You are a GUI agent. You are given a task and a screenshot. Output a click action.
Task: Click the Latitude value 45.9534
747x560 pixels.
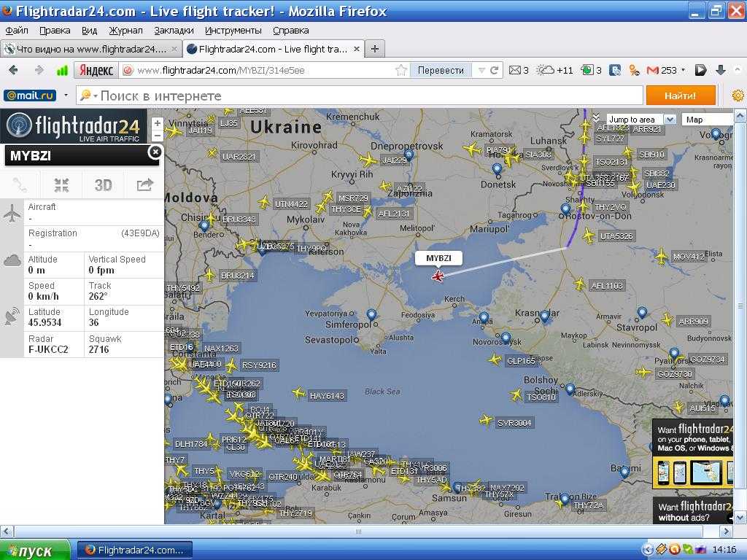pos(44,322)
